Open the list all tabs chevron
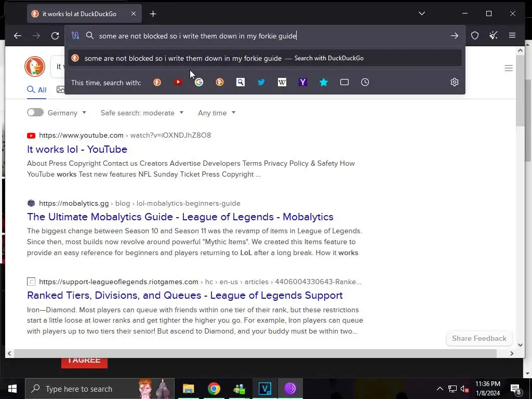 pos(422,14)
